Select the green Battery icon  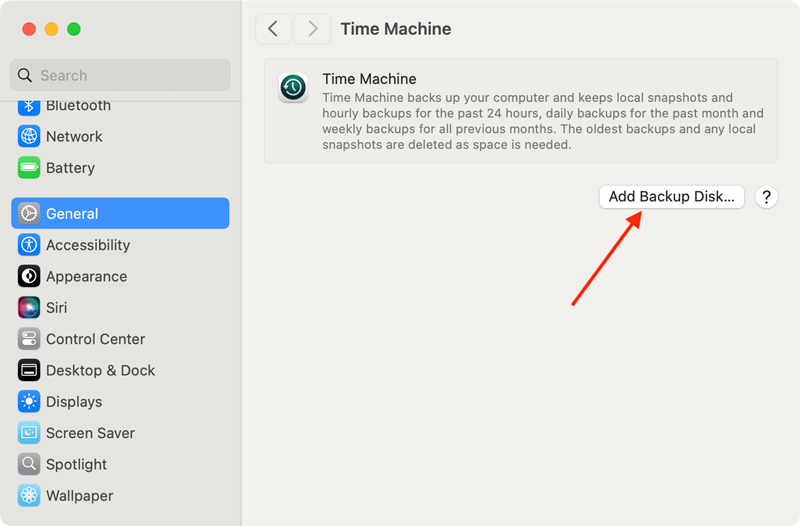[x=29, y=167]
